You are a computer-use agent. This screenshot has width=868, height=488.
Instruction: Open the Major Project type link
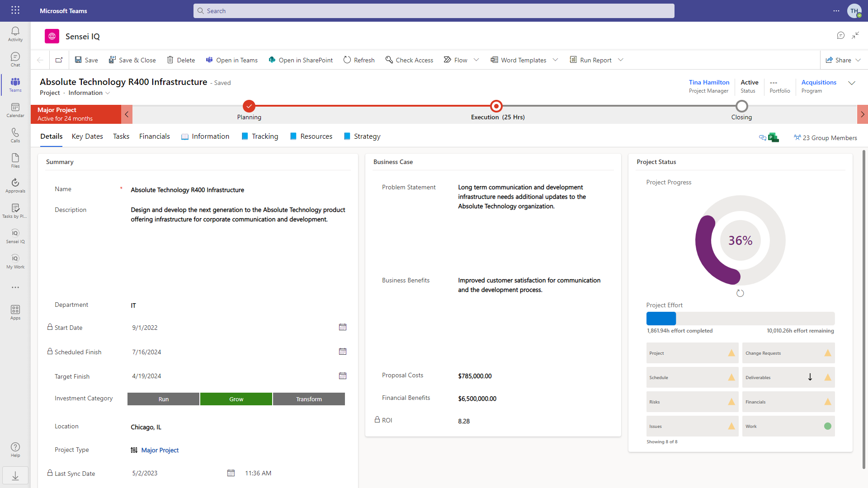coord(160,450)
